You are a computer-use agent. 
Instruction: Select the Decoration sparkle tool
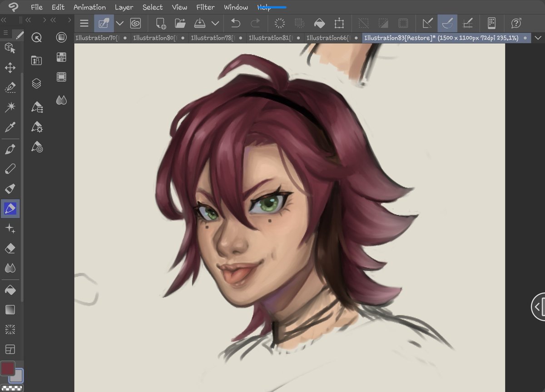(10, 228)
